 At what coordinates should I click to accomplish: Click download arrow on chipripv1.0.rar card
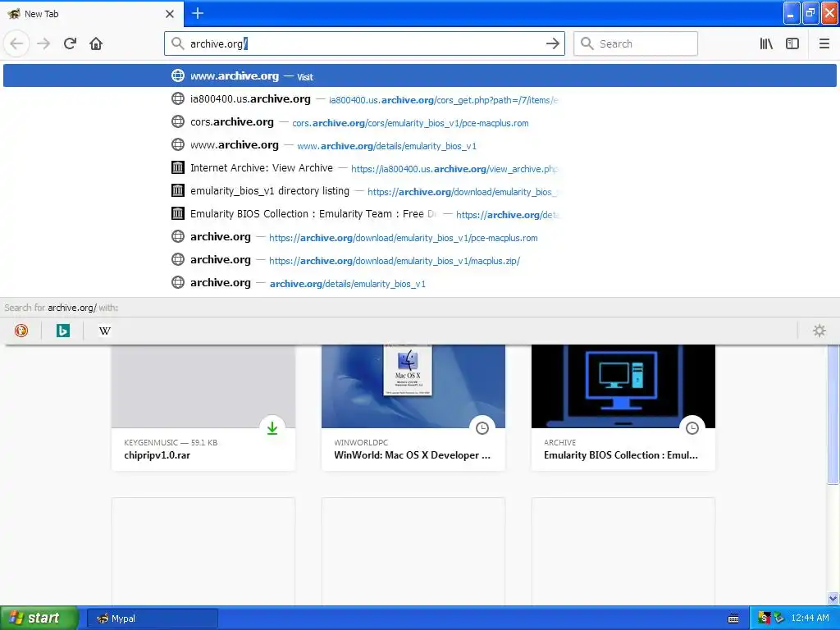pos(272,428)
